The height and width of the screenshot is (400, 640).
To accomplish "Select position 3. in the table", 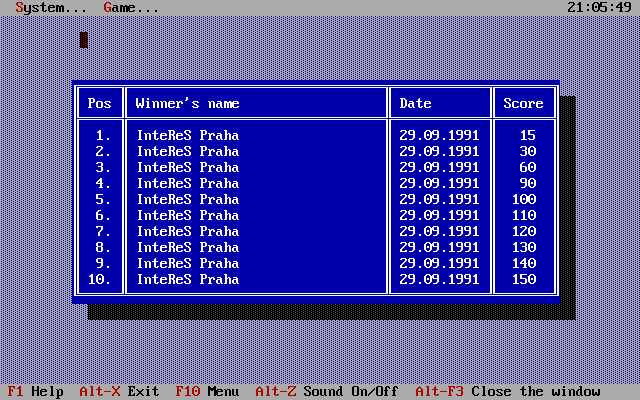I will click(103, 167).
